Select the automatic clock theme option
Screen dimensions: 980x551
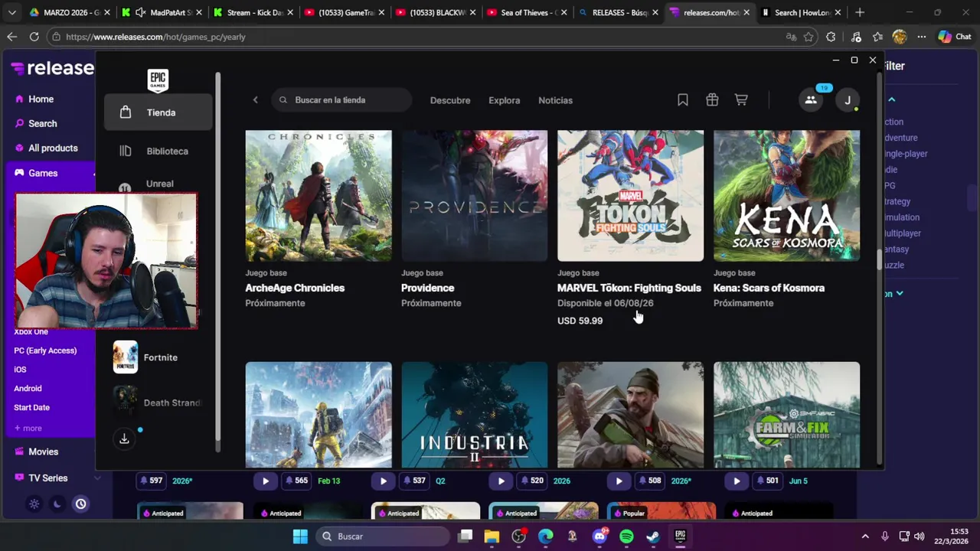click(x=80, y=504)
